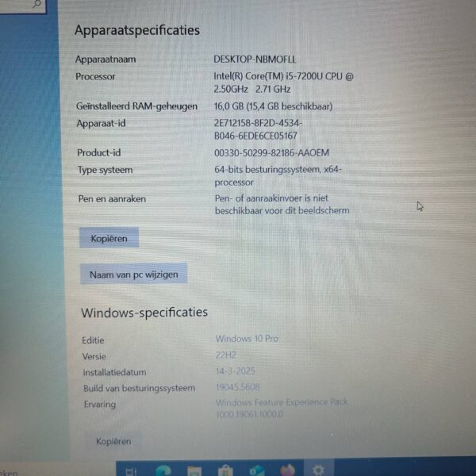The width and height of the screenshot is (476, 476).
Task: Click the Editie label
Action: pos(93,340)
